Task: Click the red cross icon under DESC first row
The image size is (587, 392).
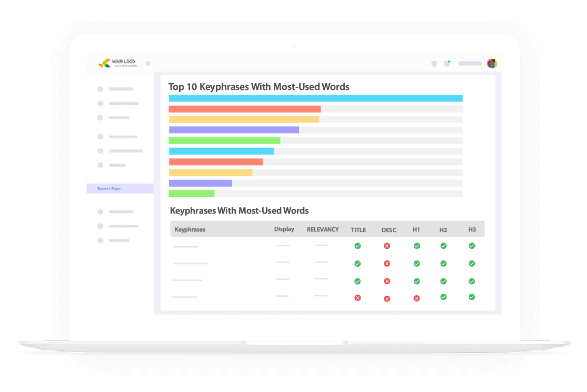Action: (x=387, y=246)
